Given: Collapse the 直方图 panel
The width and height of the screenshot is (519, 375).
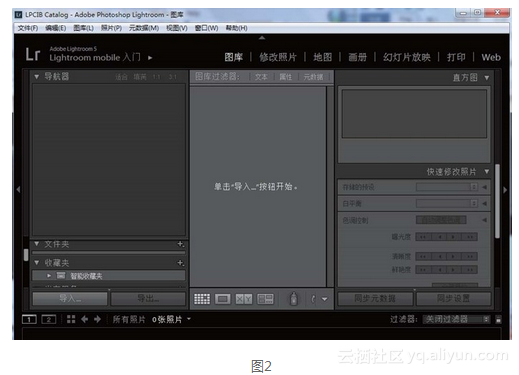Looking at the screenshot, I should click(x=487, y=78).
